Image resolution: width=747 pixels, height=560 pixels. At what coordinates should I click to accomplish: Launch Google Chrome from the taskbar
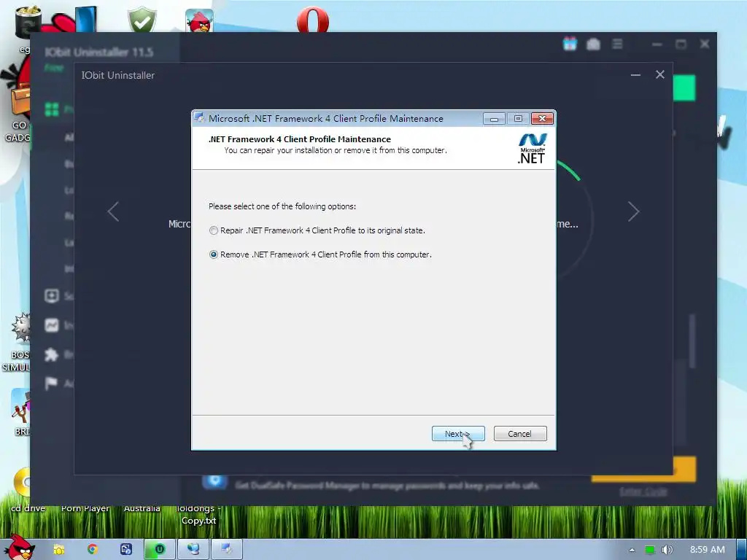pyautogui.click(x=93, y=550)
